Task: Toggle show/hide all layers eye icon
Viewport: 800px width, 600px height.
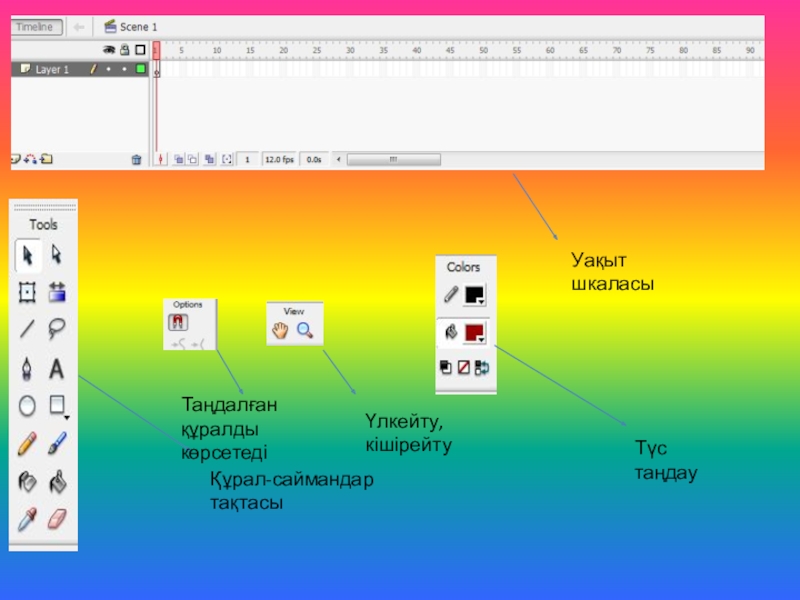Action: click(109, 50)
